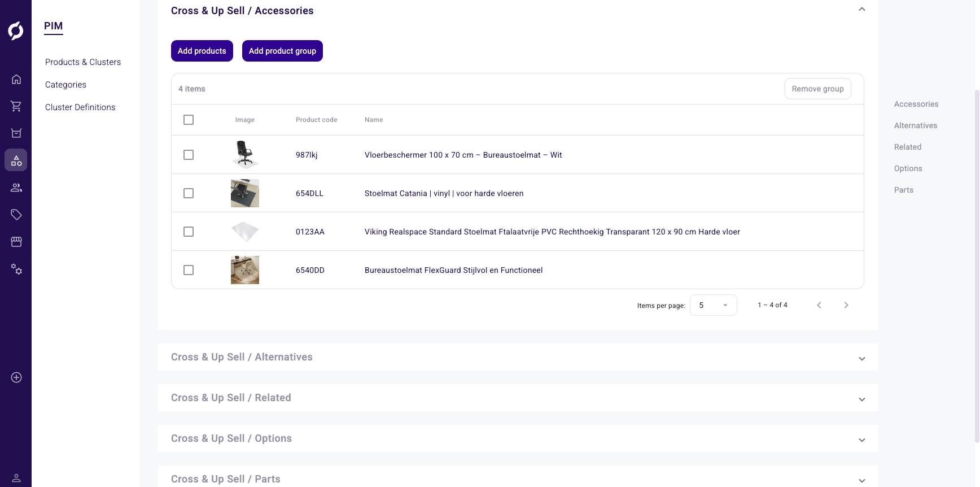Open the user profile icon
The image size is (980, 487).
(16, 478)
